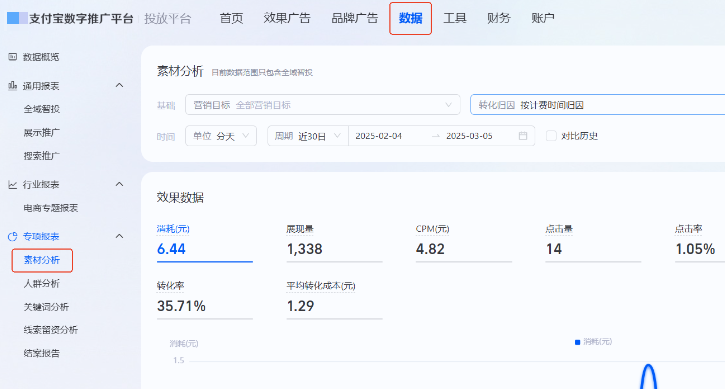Screen dimensions: 725x389
Task: Open the 品牌广告 top tab
Action: [355, 19]
